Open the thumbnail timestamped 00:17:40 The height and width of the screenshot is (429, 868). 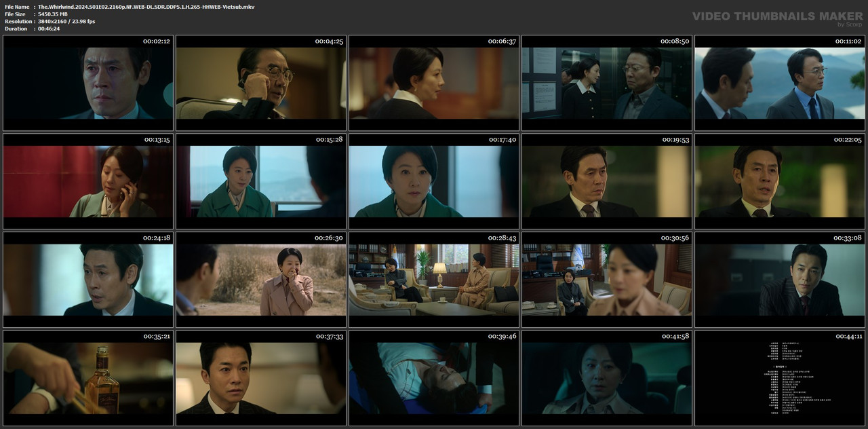[434, 181]
